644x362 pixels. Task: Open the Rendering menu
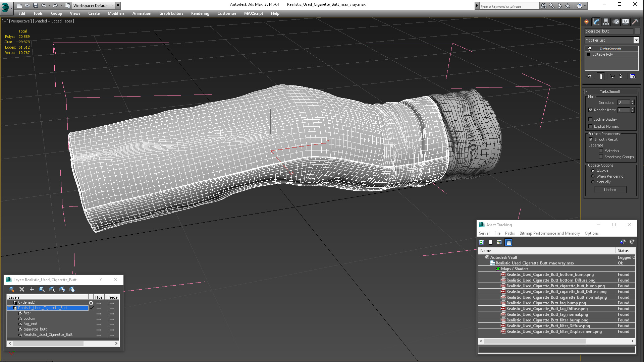(200, 13)
